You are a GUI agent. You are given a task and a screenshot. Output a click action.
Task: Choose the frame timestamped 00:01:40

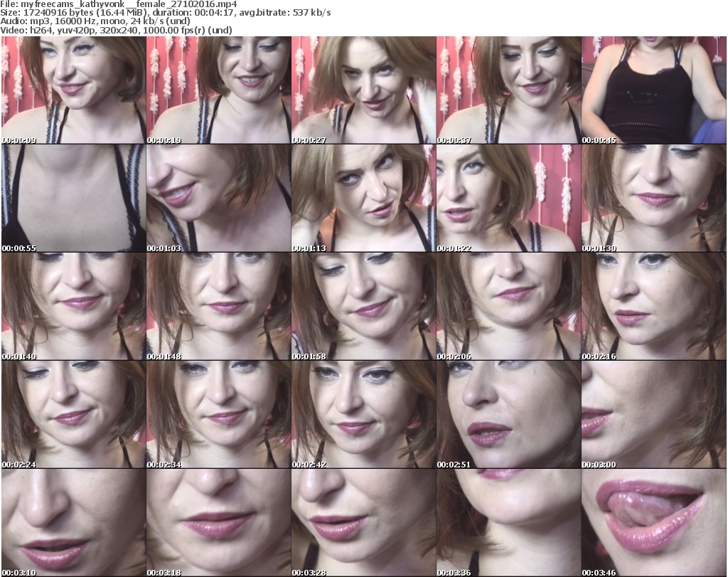click(x=73, y=307)
